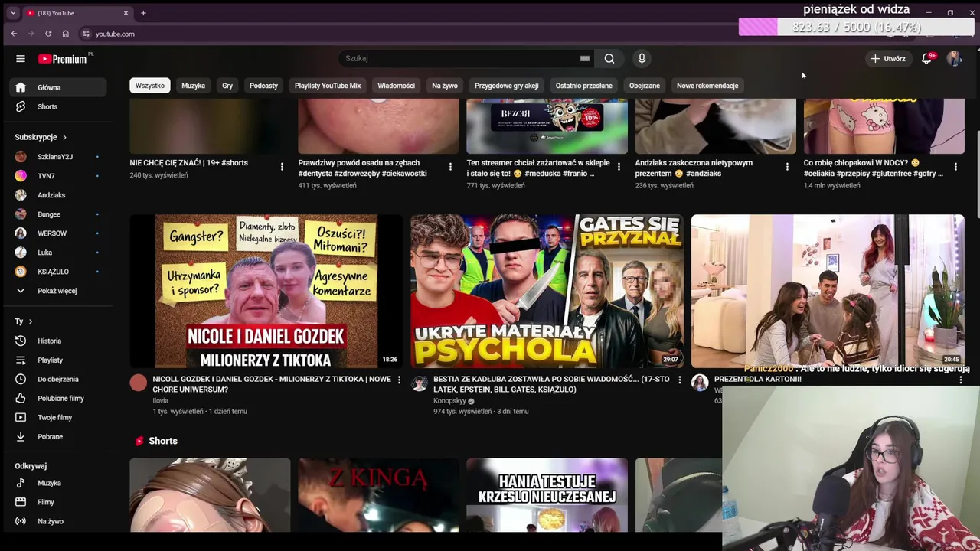This screenshot has height=551, width=980.
Task: Open Na żywo under Odkrywaj sidebar
Action: (58, 521)
